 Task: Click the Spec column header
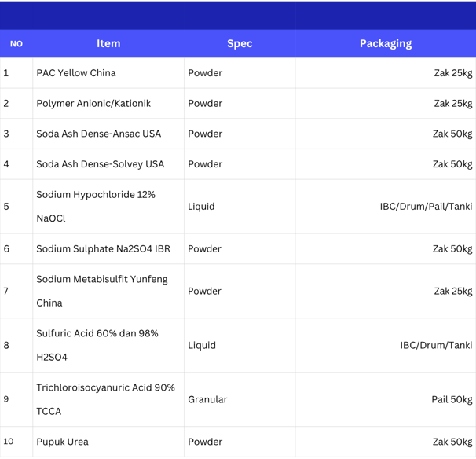[240, 43]
